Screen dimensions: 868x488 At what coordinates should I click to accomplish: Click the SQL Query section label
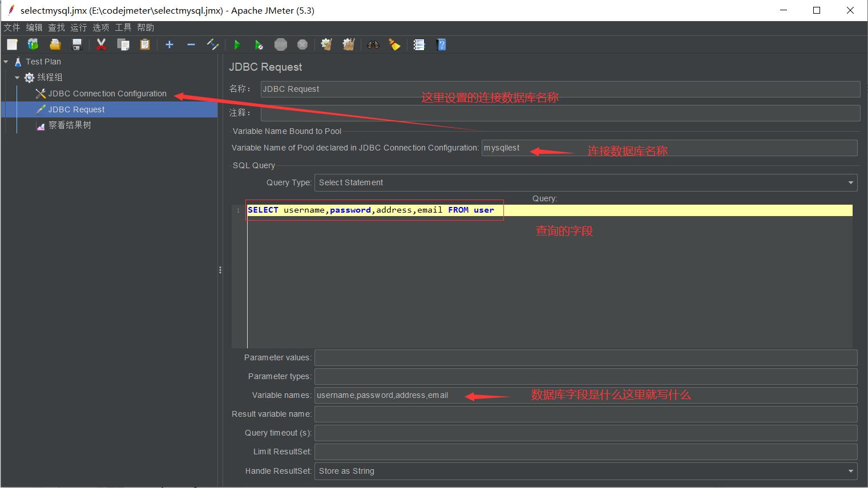pos(254,165)
